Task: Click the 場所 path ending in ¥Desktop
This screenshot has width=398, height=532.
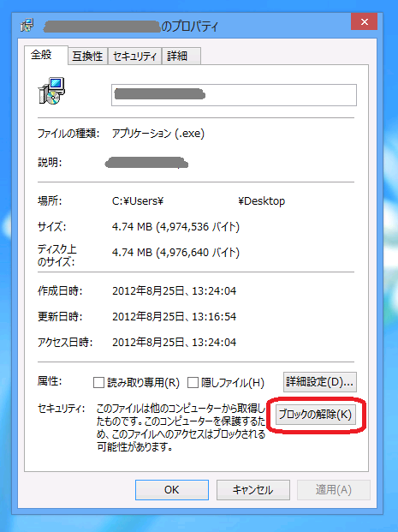Action: [199, 201]
